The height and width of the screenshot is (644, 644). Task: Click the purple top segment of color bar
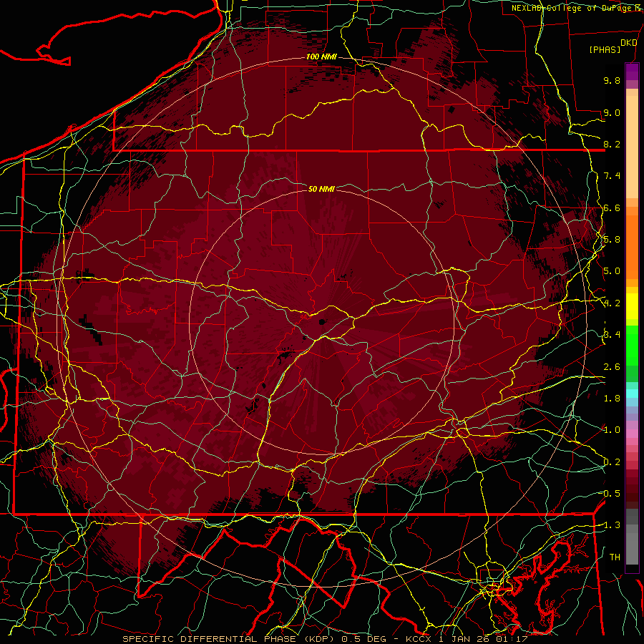pyautogui.click(x=632, y=72)
